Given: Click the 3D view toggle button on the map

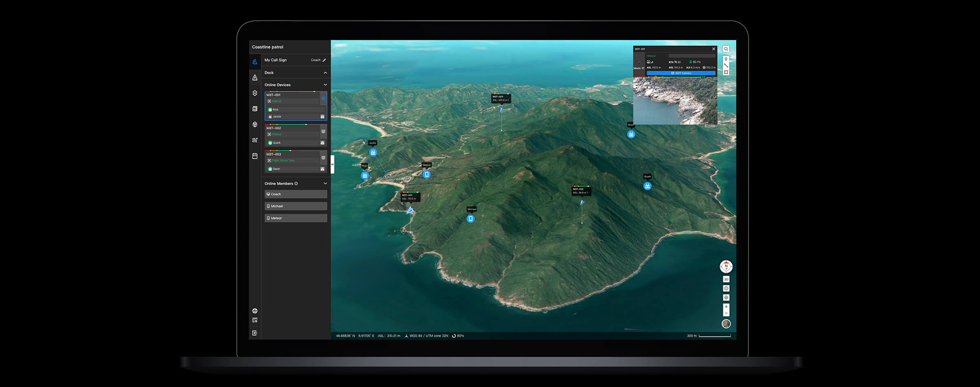Looking at the screenshot, I should 726,279.
